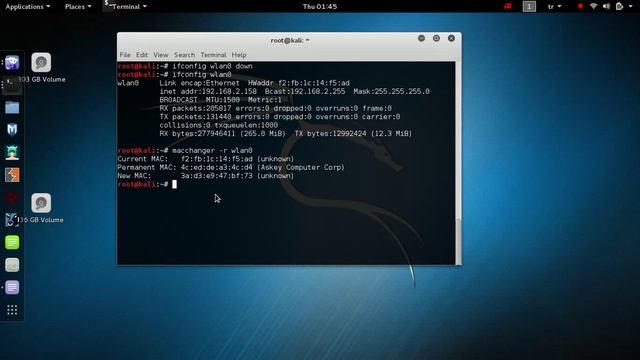Viewport: 640px width, 360px height.
Task: Open the Applications menu
Action: [28, 7]
